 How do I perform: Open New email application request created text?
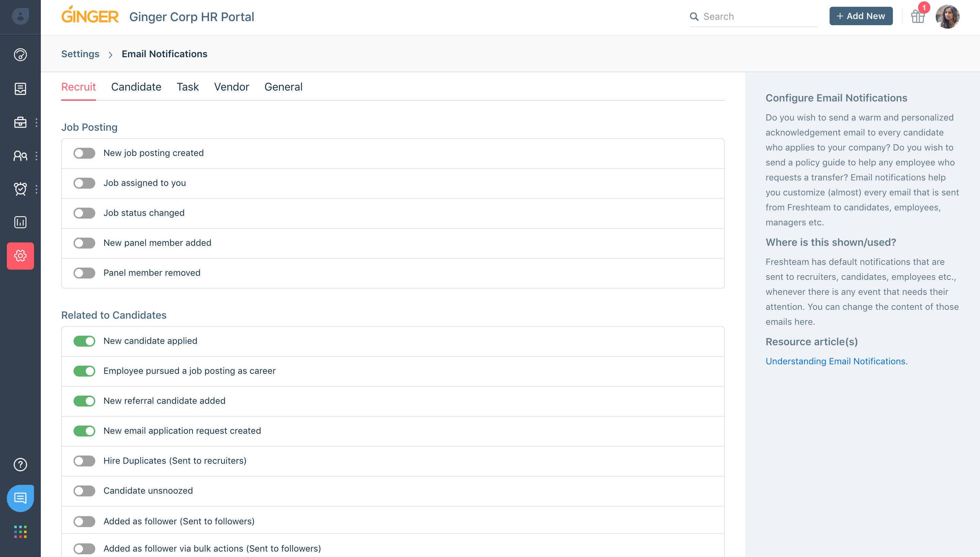pos(182,431)
